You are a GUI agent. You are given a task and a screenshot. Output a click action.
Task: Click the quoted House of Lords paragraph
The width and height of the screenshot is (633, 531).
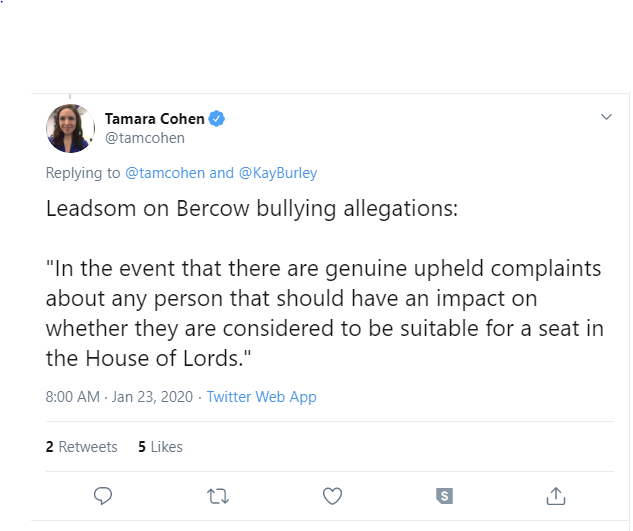[325, 313]
